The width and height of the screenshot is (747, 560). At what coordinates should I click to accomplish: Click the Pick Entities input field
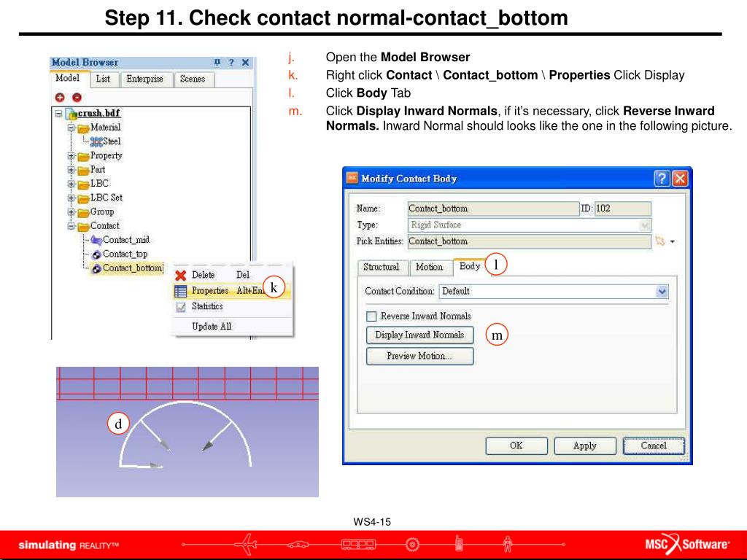530,241
